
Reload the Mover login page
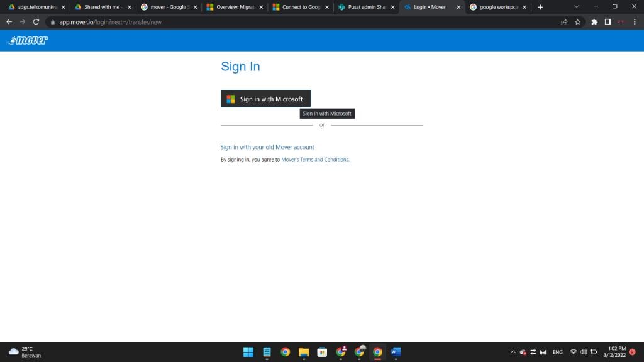tap(36, 22)
